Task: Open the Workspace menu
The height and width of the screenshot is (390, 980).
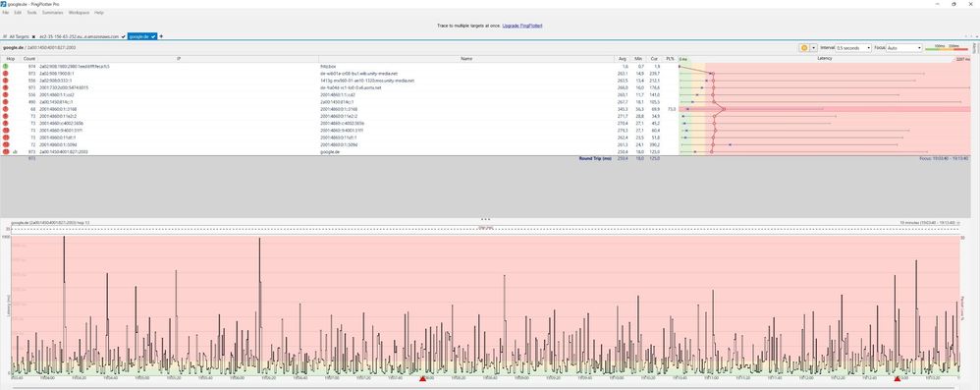Action: [x=79, y=13]
